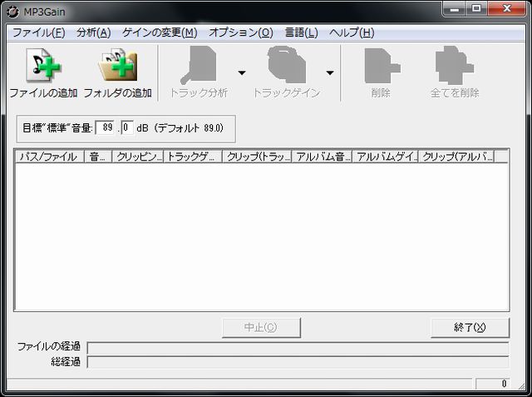532x397 pixels.
Task: Click the MP3Gain title bar app icon
Action: (13, 12)
